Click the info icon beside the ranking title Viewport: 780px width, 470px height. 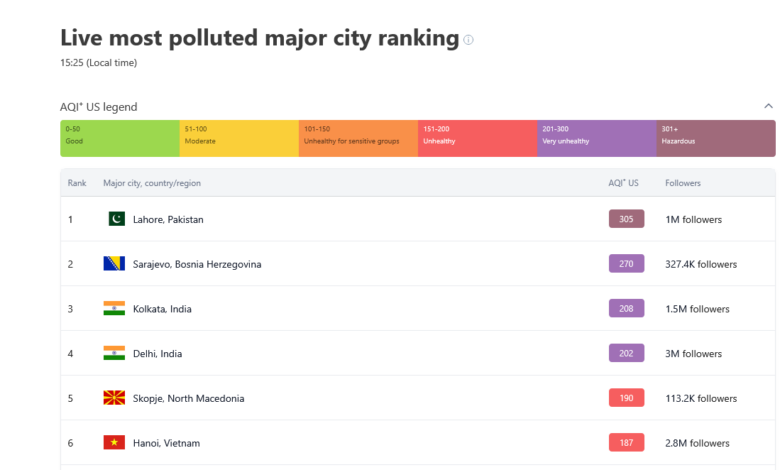468,40
